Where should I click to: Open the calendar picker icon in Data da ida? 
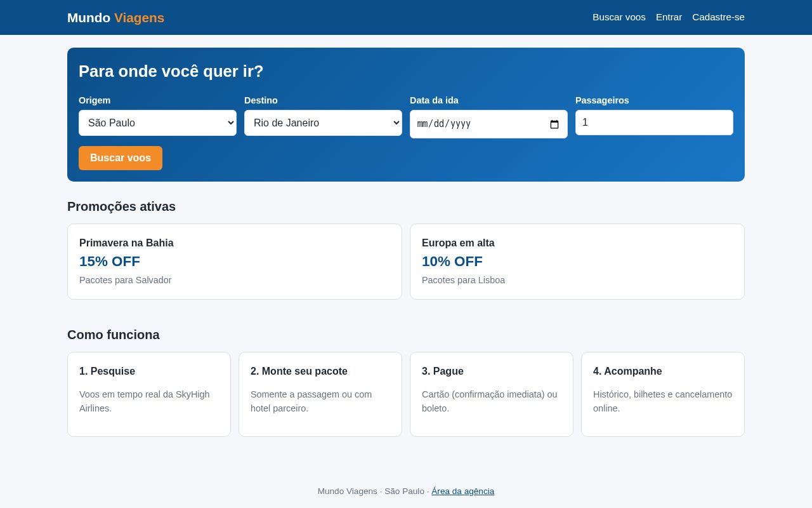(554, 124)
